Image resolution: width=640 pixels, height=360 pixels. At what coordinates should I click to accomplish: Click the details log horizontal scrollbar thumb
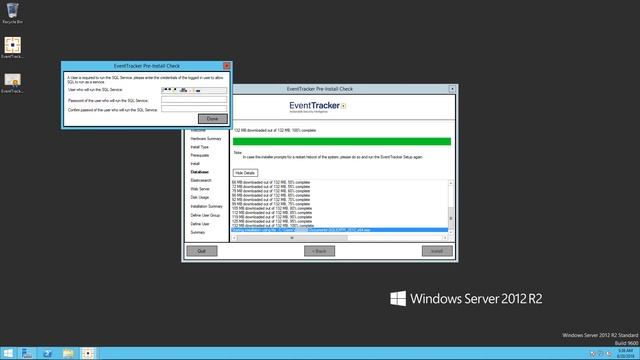click(292, 238)
